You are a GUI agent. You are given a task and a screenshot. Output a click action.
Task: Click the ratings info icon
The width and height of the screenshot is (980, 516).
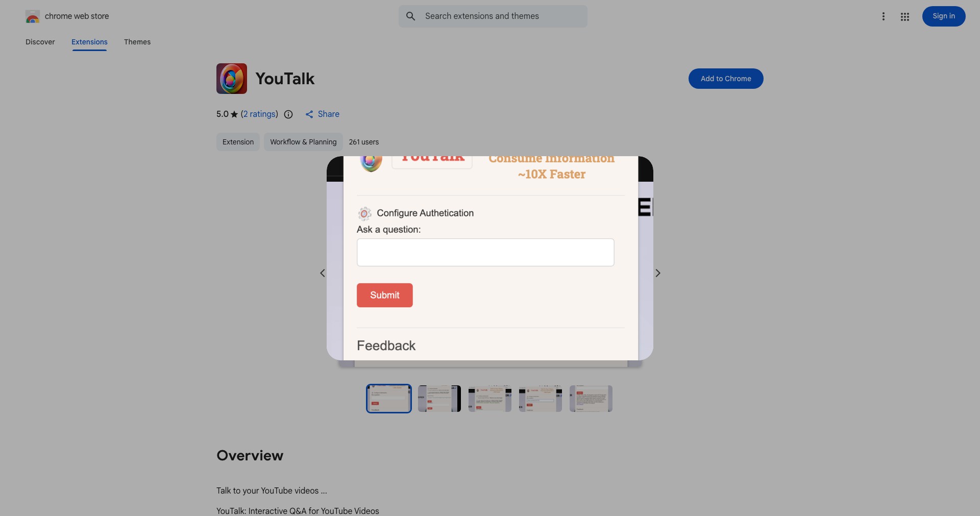coord(288,114)
